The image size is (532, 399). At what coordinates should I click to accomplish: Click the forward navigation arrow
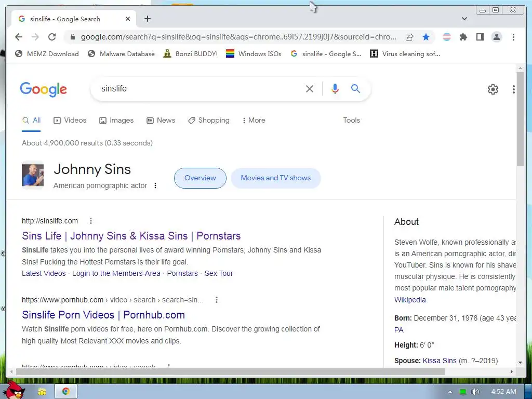(35, 37)
